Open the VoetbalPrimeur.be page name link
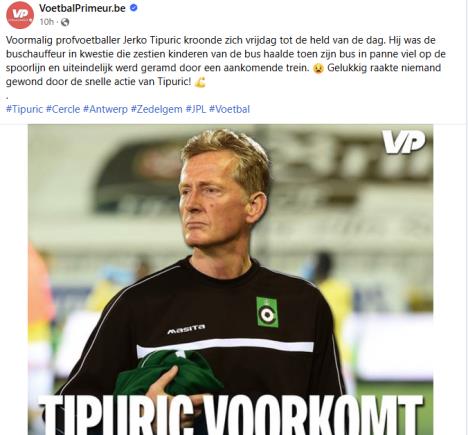The width and height of the screenshot is (468, 435). [82, 8]
